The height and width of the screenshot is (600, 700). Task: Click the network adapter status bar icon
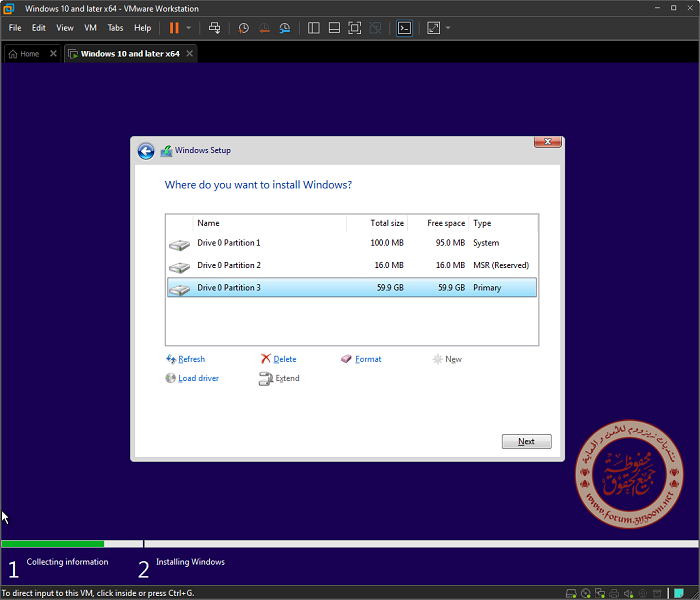tap(600, 594)
